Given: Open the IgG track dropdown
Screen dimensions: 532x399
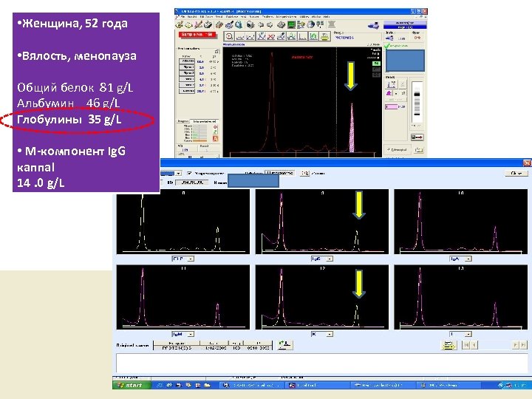Looking at the screenshot, I should point(328,260).
